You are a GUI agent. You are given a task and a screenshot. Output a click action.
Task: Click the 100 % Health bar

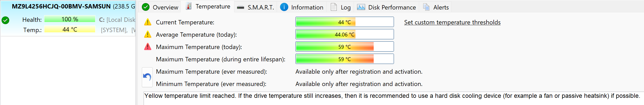70,19
